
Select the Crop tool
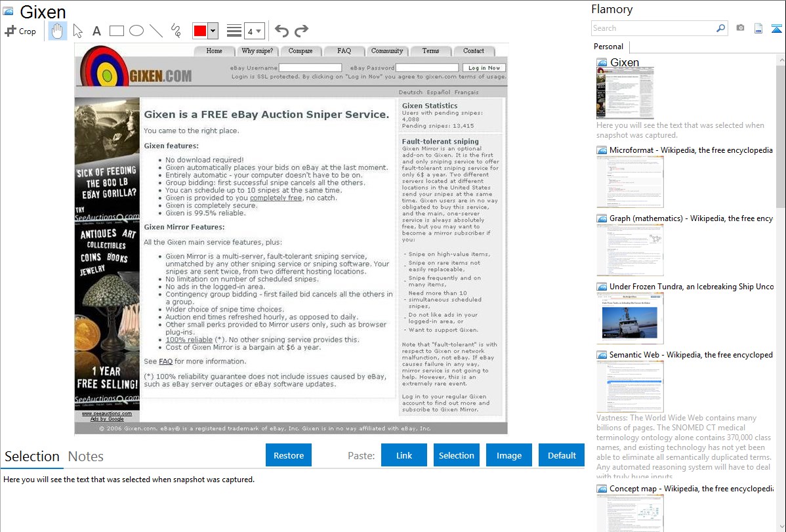coord(20,31)
